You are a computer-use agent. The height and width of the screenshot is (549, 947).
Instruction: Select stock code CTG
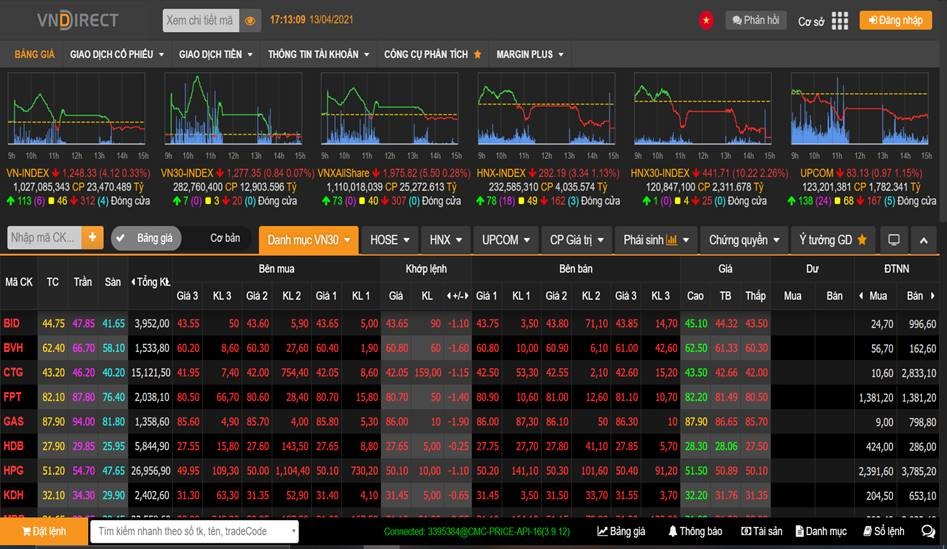tap(13, 372)
